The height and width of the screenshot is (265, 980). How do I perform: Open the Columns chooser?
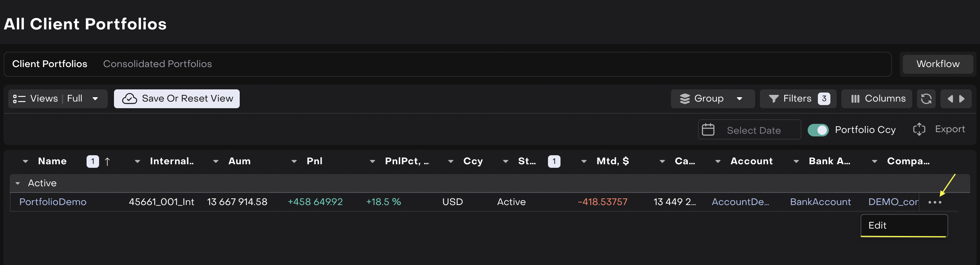coord(877,99)
